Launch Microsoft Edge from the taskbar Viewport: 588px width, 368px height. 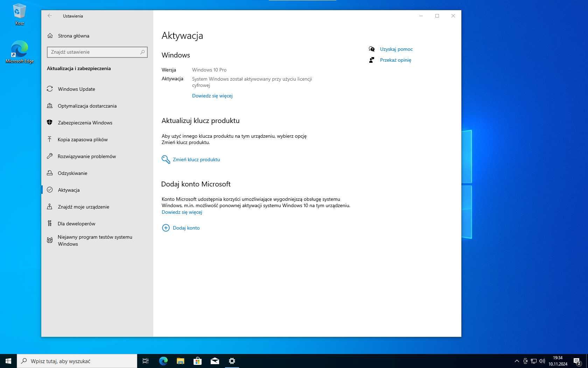point(163,361)
